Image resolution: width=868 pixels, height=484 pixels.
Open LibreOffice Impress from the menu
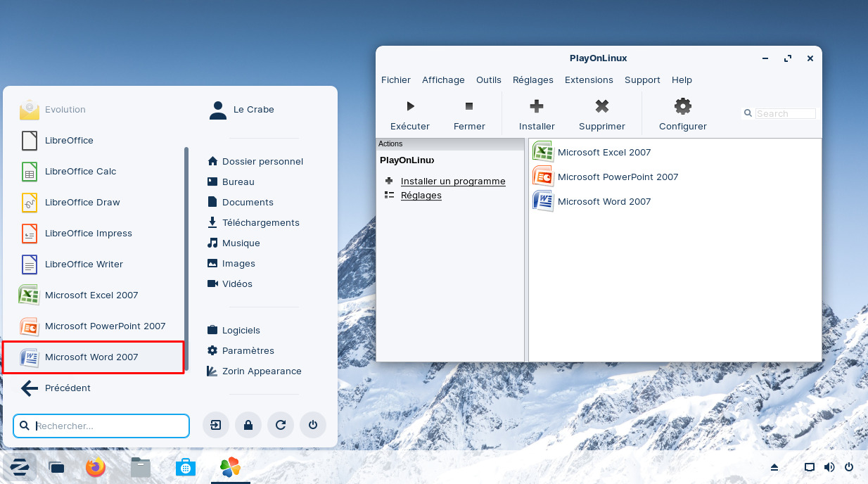[x=94, y=233]
